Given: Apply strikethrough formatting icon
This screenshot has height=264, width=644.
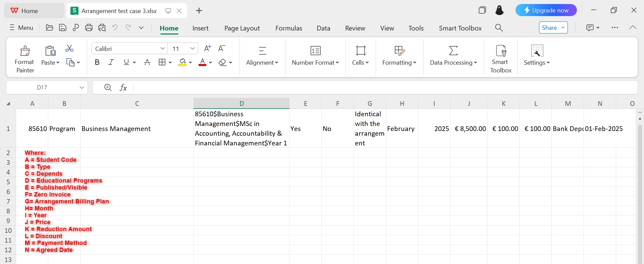Looking at the screenshot, I should point(147,62).
